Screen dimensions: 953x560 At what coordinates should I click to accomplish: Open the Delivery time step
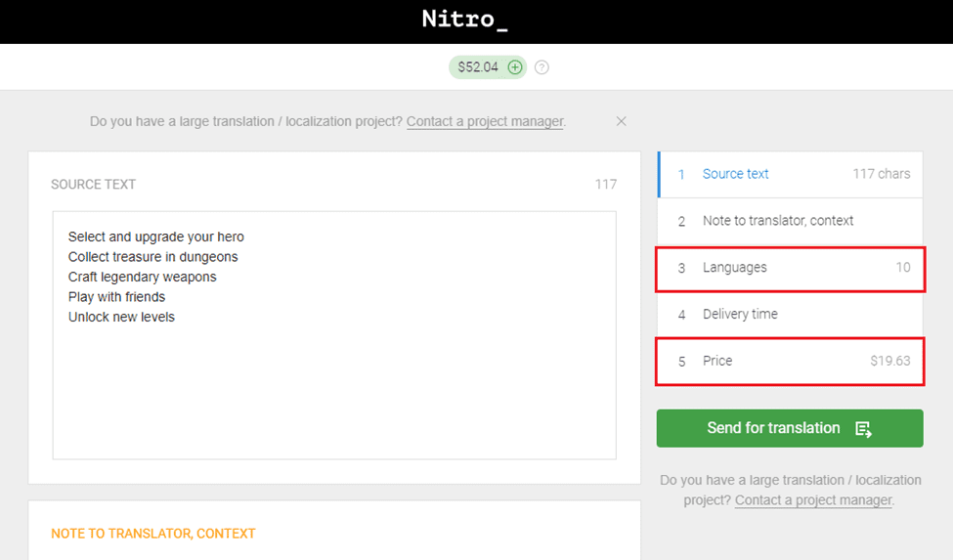[740, 315]
